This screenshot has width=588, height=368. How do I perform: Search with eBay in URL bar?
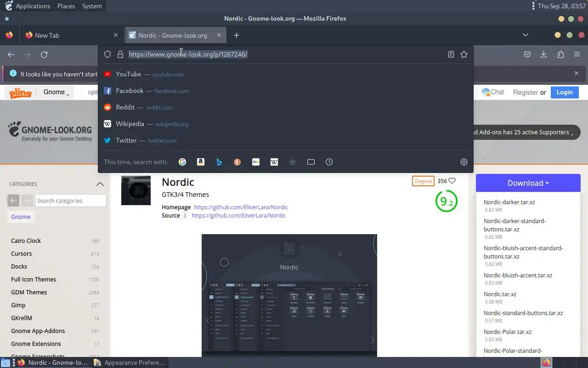256,162
